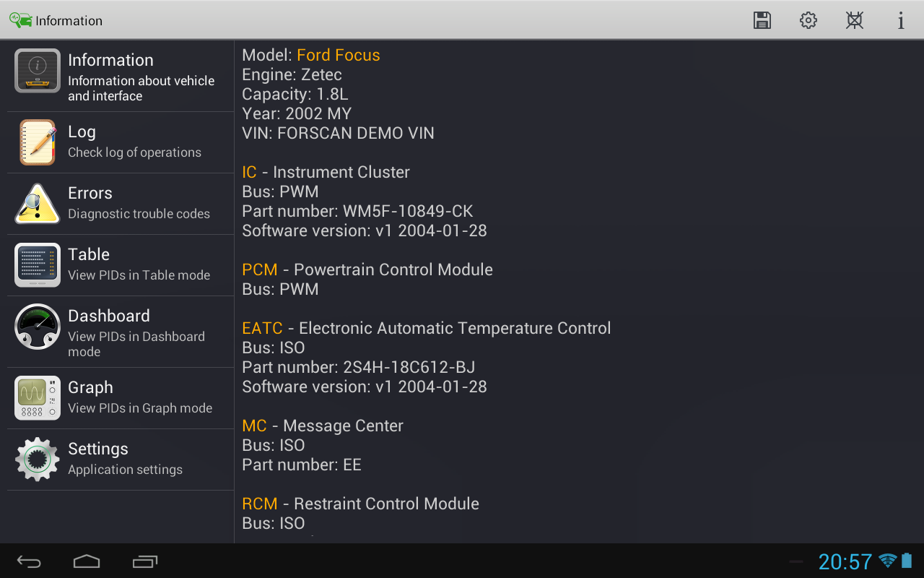Image resolution: width=924 pixels, height=578 pixels.
Task: Switch to Dashboard mode
Action: click(x=137, y=332)
